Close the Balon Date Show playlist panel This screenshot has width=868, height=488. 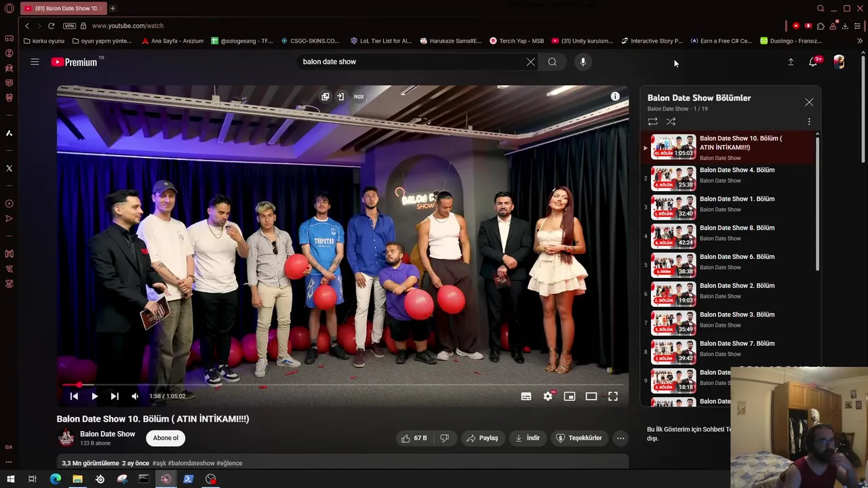pos(809,102)
